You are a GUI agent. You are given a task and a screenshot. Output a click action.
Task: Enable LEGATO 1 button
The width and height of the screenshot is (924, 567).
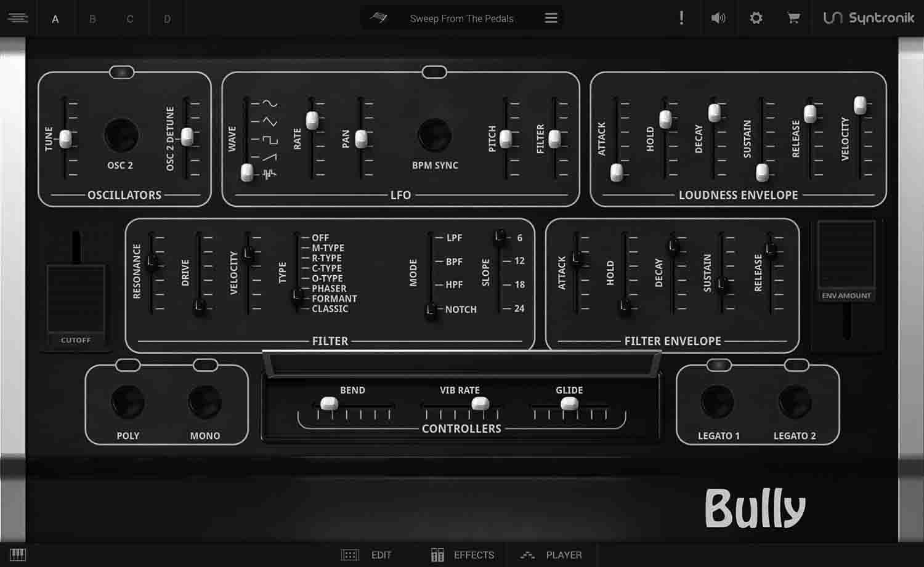(x=718, y=402)
